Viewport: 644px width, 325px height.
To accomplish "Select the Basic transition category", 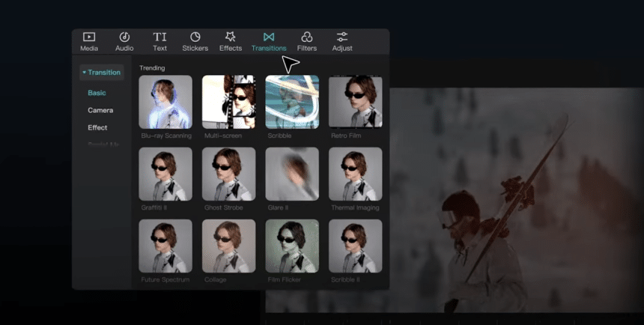I will tap(97, 93).
